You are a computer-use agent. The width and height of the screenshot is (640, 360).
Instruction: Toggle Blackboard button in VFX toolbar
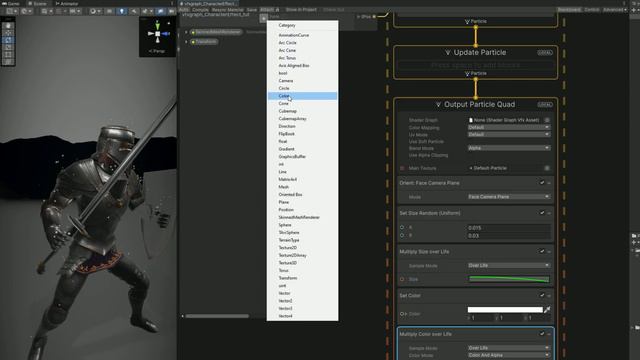569,9
